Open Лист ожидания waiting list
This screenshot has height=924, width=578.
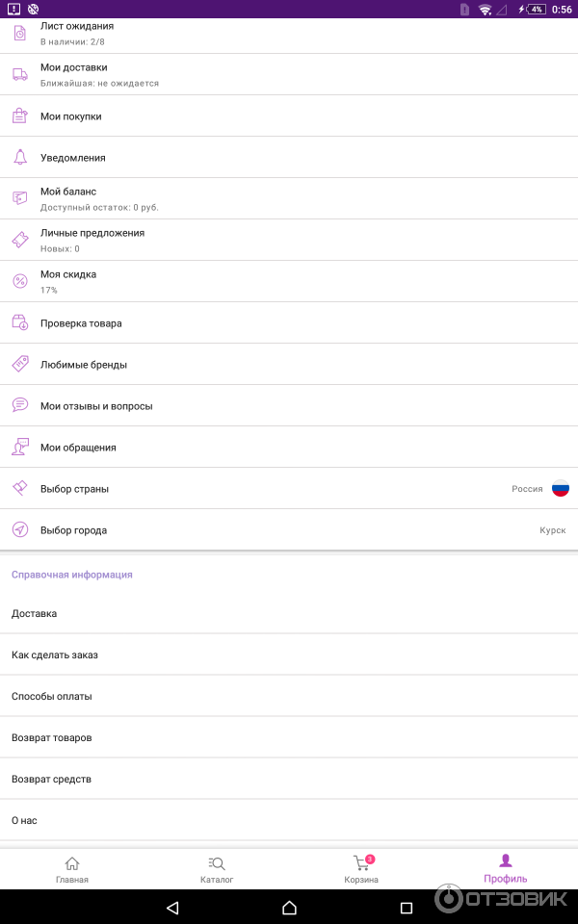point(289,33)
